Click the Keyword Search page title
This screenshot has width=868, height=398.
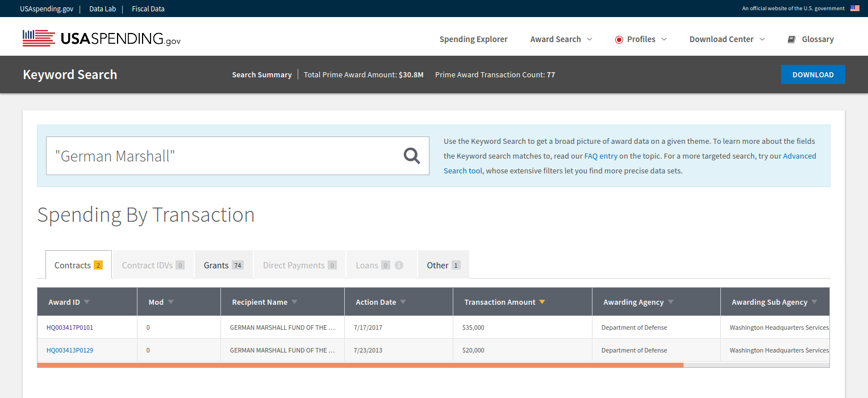coord(70,74)
